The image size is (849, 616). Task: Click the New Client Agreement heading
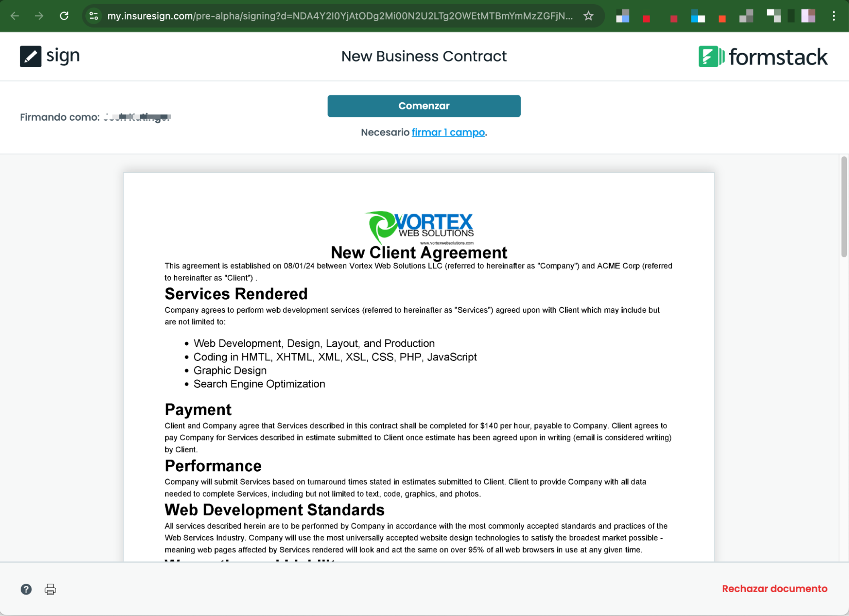419,253
